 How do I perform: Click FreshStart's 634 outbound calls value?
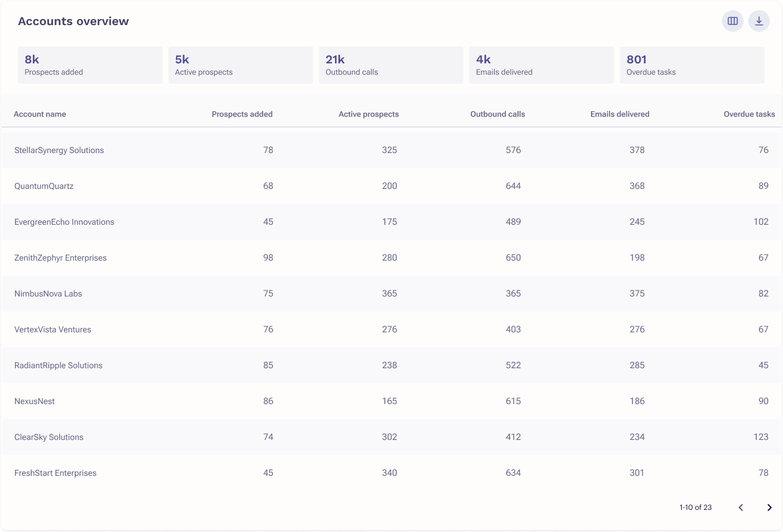pos(513,473)
